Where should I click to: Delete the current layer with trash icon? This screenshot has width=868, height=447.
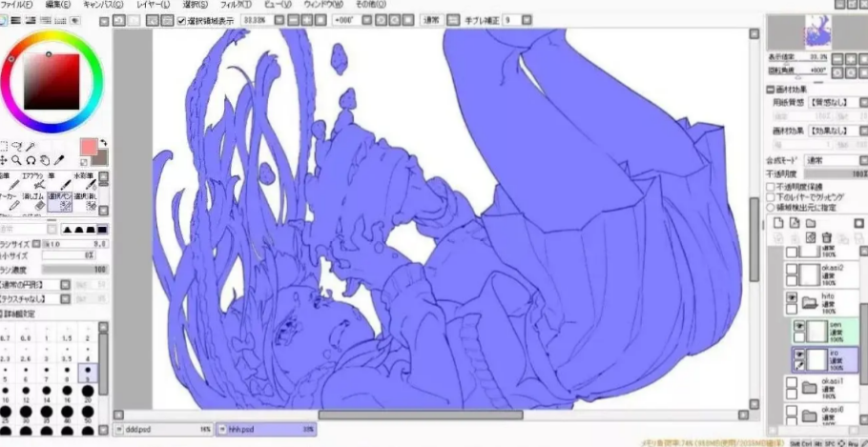click(827, 237)
